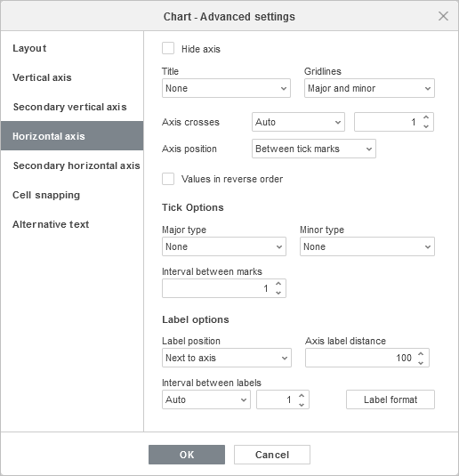Switch to Vertical axis settings

tap(72, 77)
